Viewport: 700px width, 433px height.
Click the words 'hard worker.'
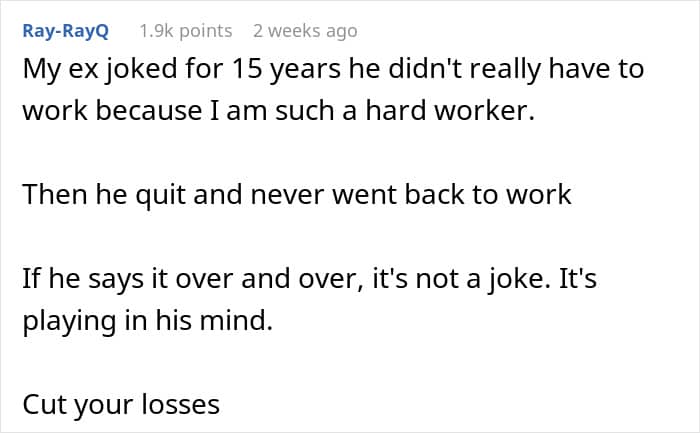click(x=450, y=110)
